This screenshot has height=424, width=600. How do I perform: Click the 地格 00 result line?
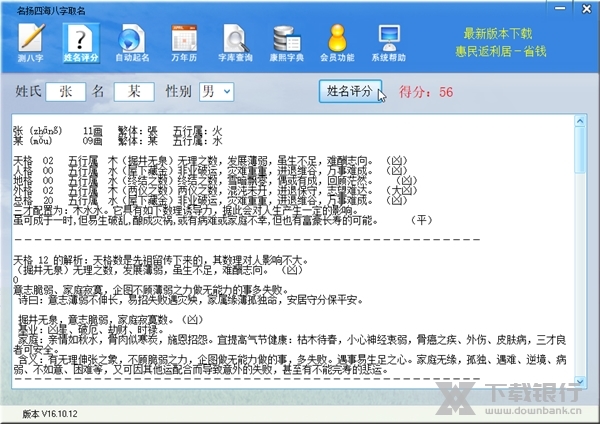215,180
